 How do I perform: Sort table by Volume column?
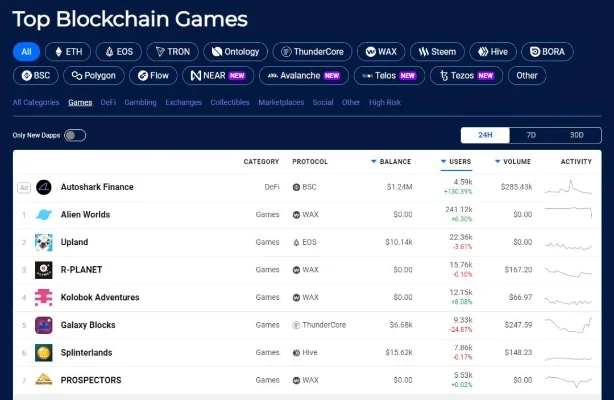coord(513,162)
